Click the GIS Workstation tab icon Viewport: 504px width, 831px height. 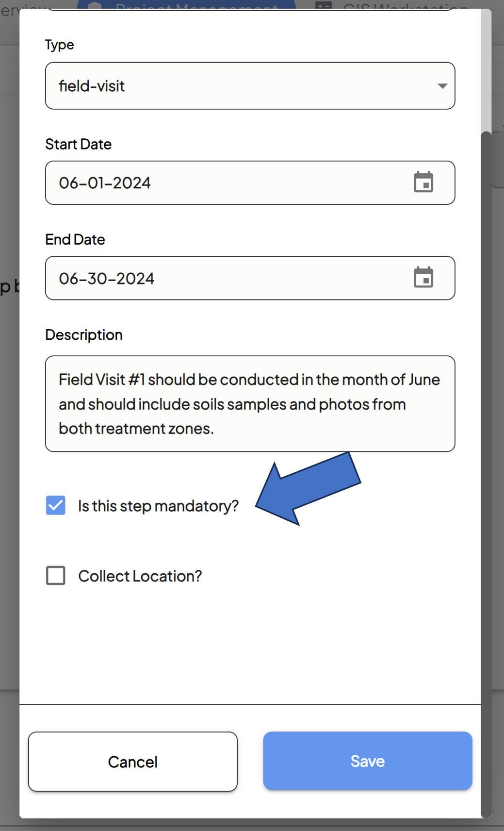pos(323,5)
